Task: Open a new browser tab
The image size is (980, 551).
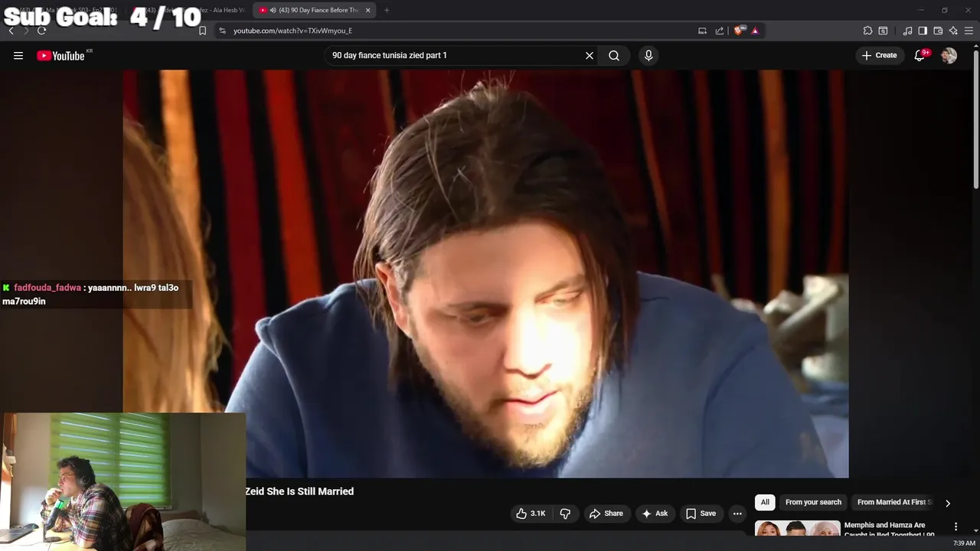Action: click(x=387, y=10)
